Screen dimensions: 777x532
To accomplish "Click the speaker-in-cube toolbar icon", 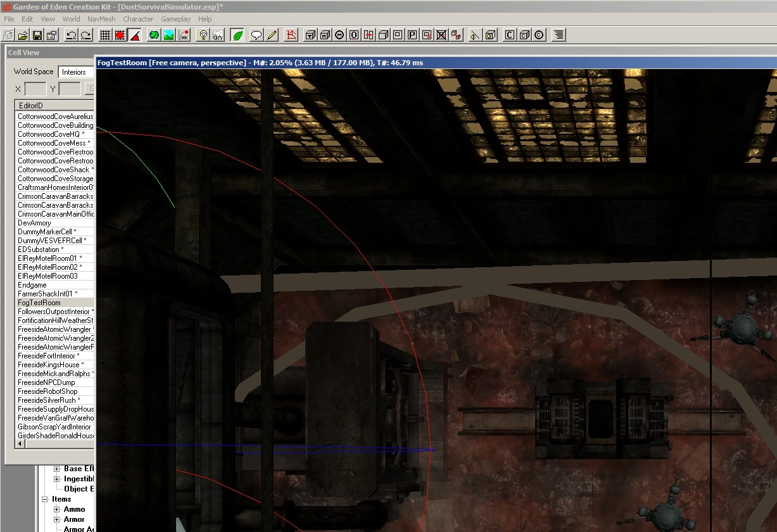I will coord(490,35).
